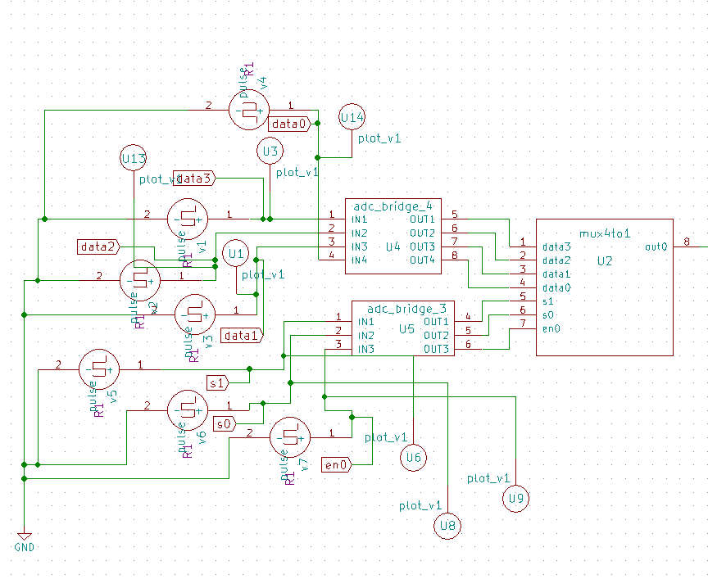Select the mux4to1 component U2
Screen dimensions: 708x588
click(604, 287)
